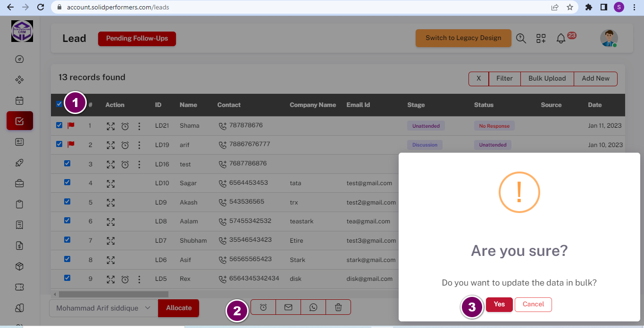Click the No Response status badge
This screenshot has width=644, height=328.
[494, 126]
